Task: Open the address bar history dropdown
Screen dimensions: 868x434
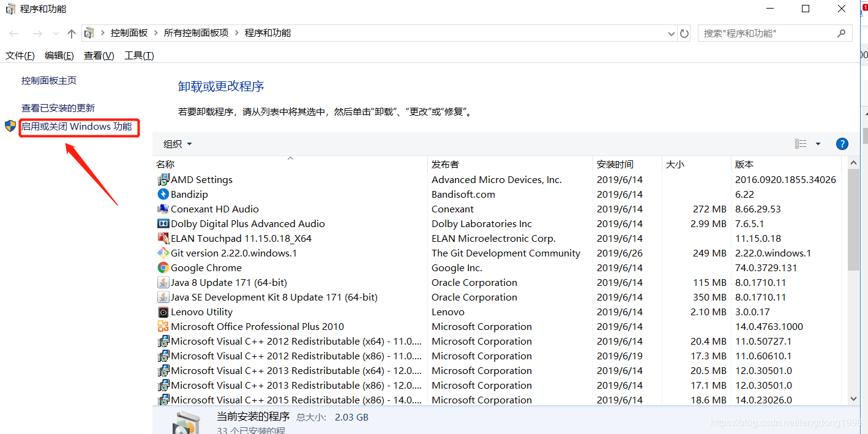Action: (x=672, y=34)
